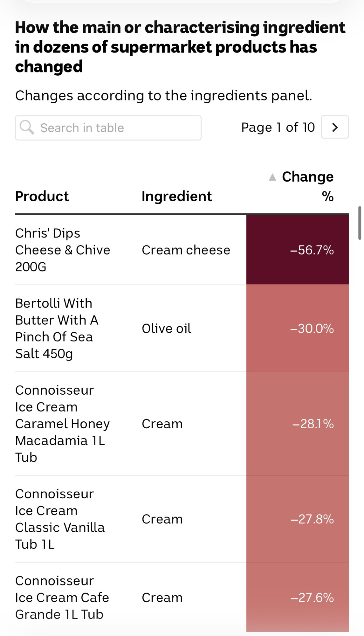
Task: Type in the Search in table field
Action: 114,128
